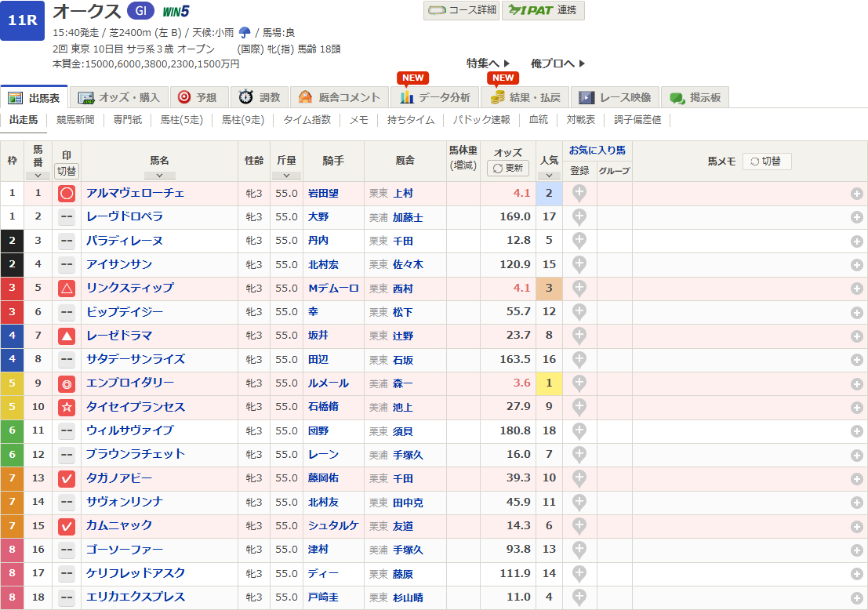Screen dimensions: 868x610
Task: Add レーヴドロペラ to favorites with pin icon
Action: pyautogui.click(x=579, y=217)
